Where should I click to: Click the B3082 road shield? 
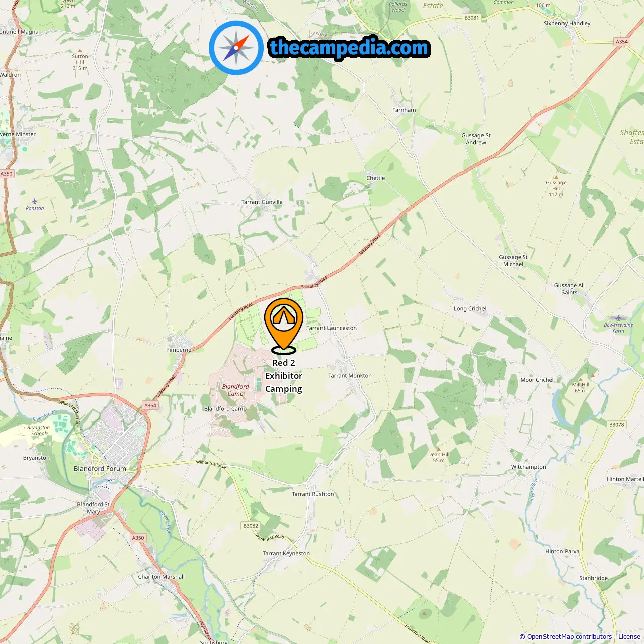click(251, 526)
